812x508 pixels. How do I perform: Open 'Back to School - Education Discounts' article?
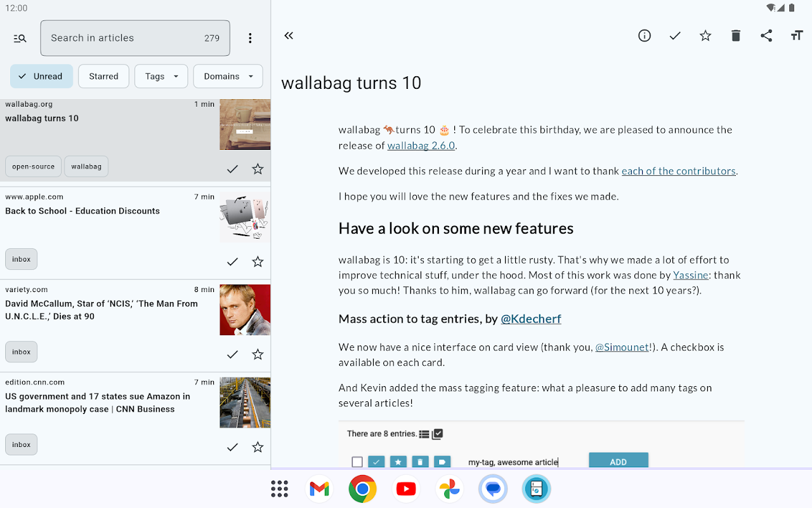click(x=82, y=211)
